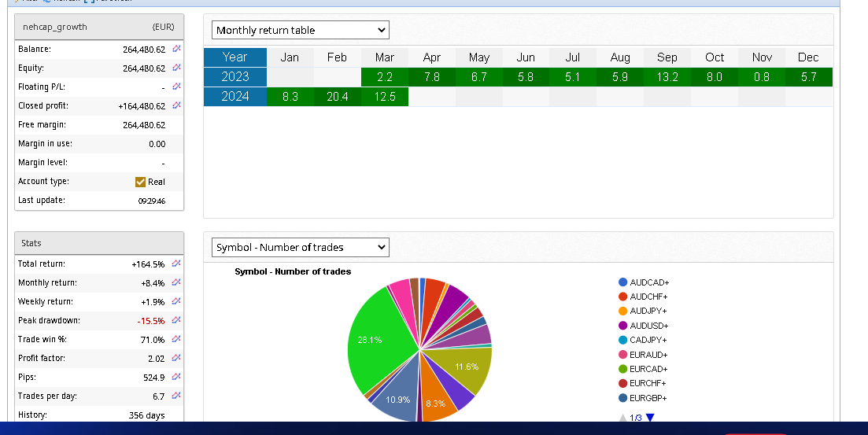Click the graph icon beside Trades per day
The height and width of the screenshot is (435, 868).
(176, 396)
